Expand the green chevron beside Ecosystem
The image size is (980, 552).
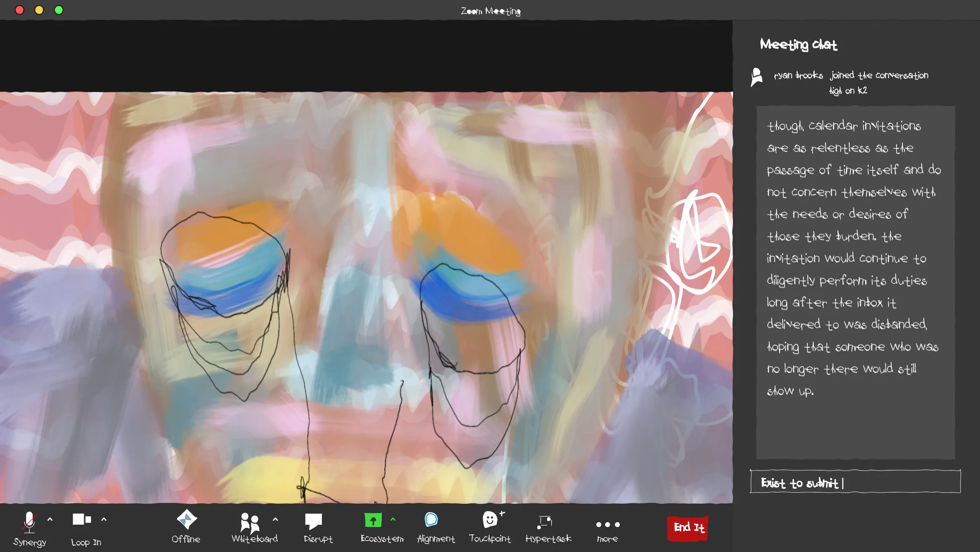pyautogui.click(x=393, y=519)
